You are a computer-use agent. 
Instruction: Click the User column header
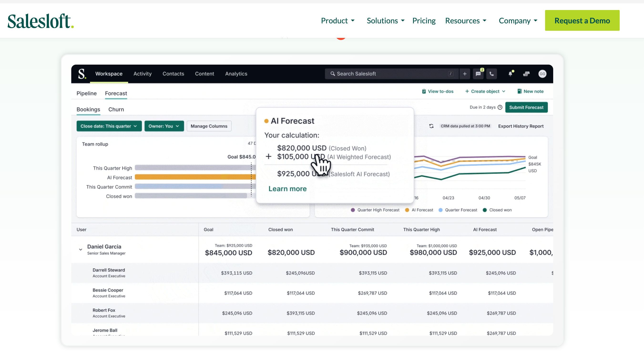pos(82,230)
